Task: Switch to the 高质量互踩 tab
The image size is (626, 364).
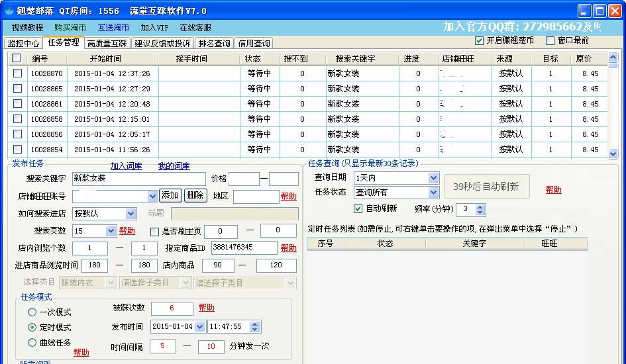Action: (107, 43)
